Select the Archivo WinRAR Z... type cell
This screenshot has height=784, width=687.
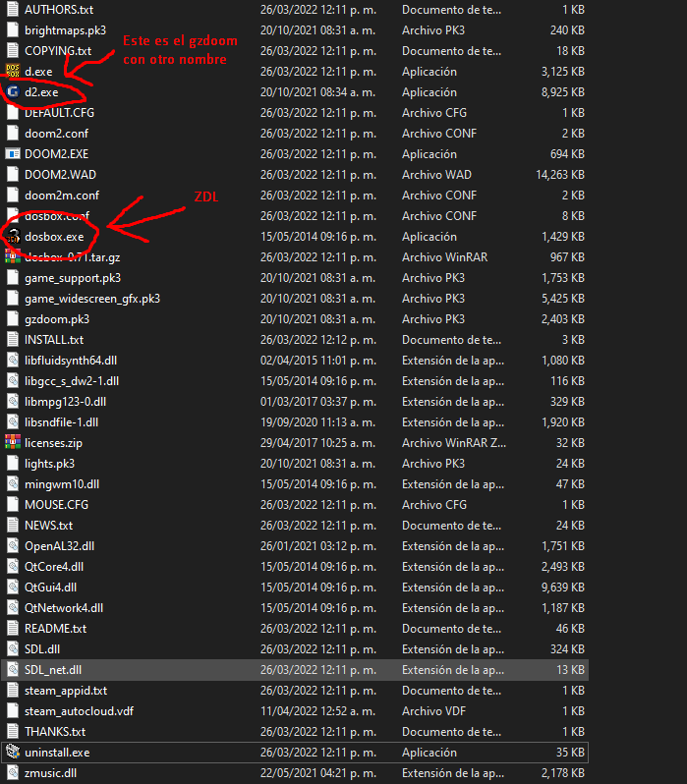pos(454,443)
